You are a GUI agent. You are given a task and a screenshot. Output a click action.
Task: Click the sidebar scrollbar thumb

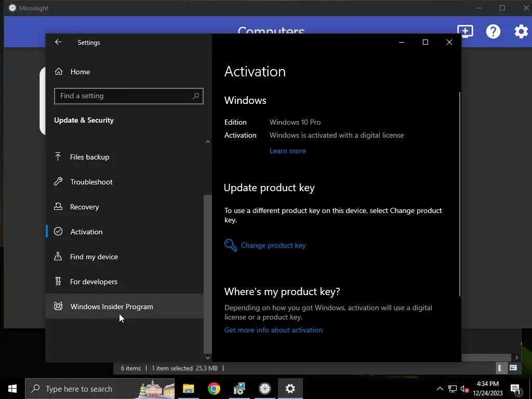pos(208,274)
